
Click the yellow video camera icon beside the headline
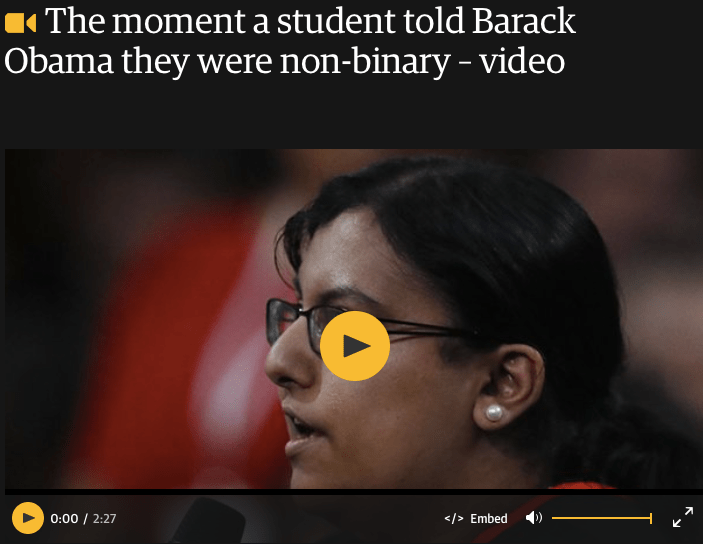[x=20, y=23]
